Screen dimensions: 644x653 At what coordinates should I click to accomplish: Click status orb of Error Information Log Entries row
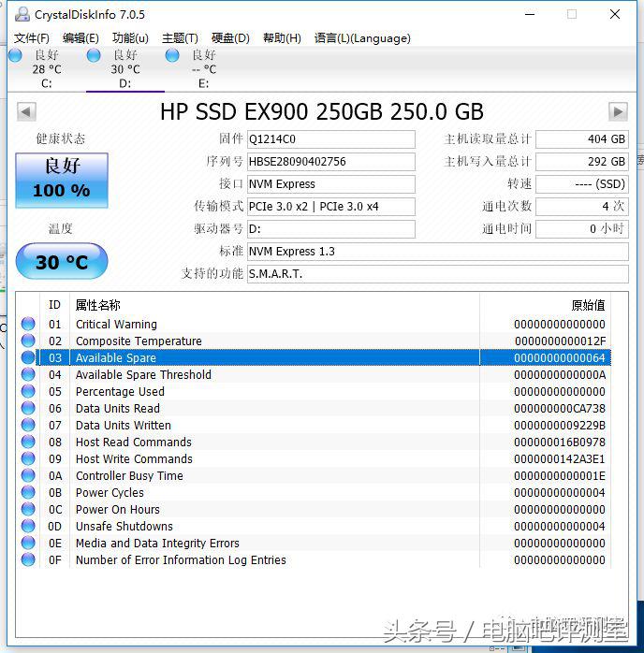point(28,559)
